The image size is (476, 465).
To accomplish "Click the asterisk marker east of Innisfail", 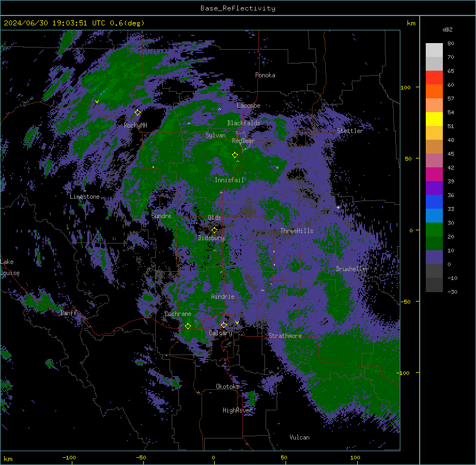I will (277, 167).
